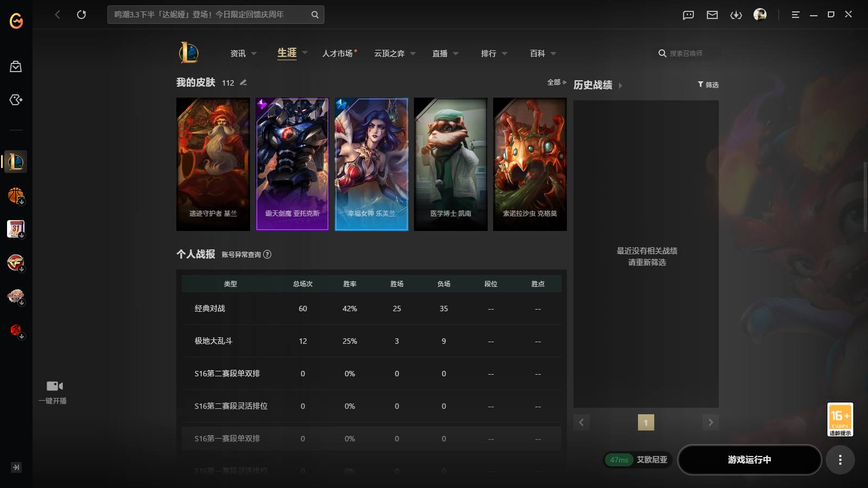Viewport: 868px width, 488px height.
Task: Open the 16+ age rating notice
Action: pyautogui.click(x=840, y=419)
